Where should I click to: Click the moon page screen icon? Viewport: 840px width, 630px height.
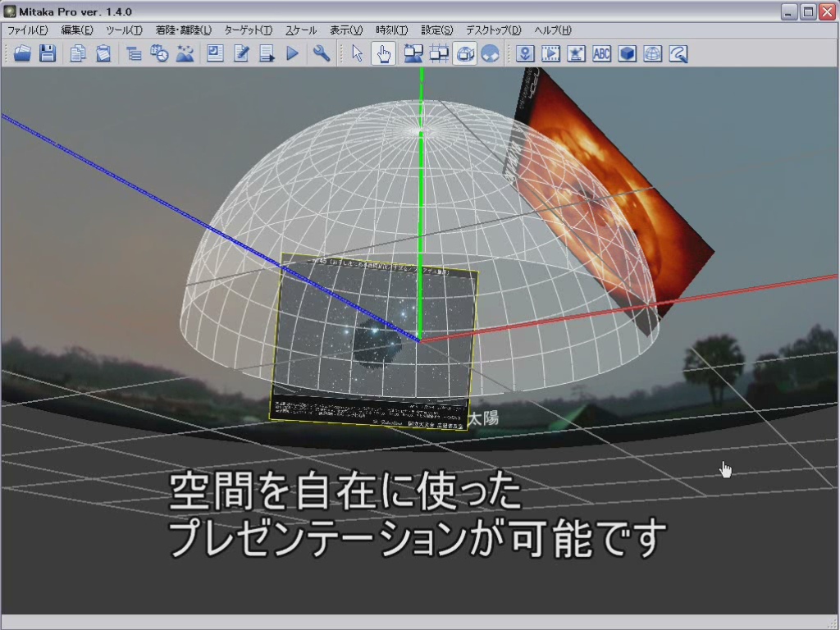tap(215, 53)
